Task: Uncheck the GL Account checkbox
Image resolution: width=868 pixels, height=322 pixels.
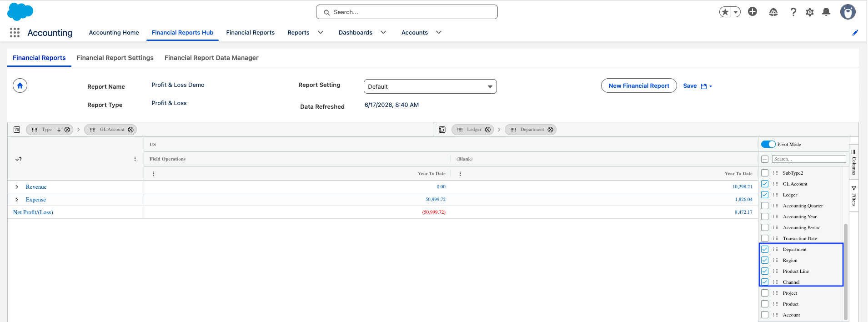Action: click(x=765, y=184)
